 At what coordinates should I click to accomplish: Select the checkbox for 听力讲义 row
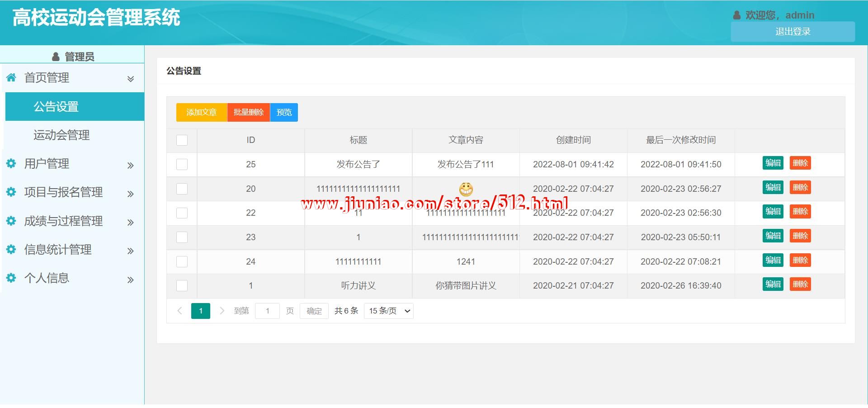click(182, 285)
